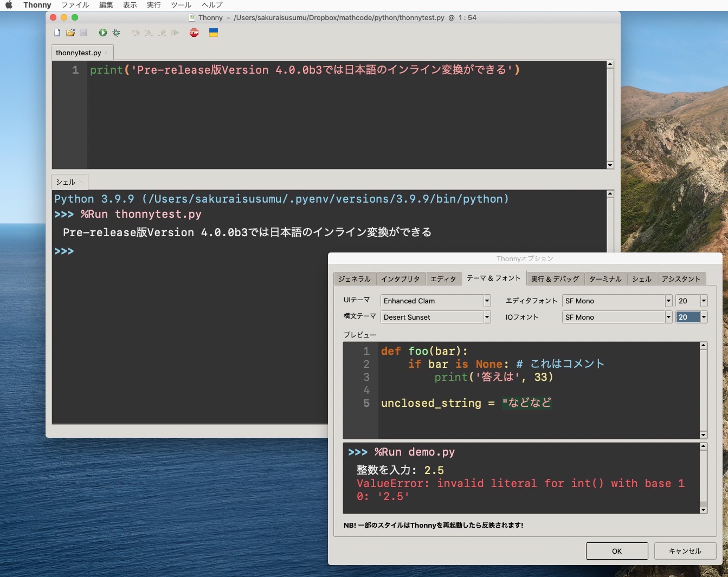The height and width of the screenshot is (577, 728).
Task: Click preview code scrollbar up arrow
Action: [x=704, y=346]
